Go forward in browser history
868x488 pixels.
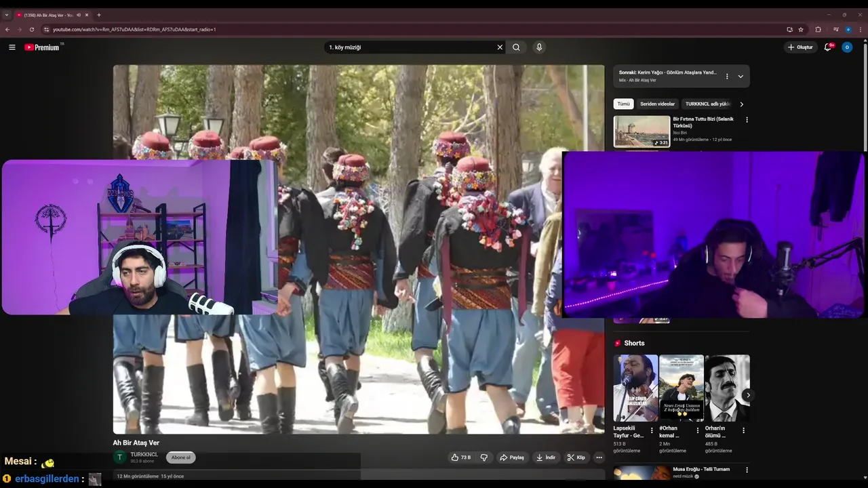click(20, 29)
